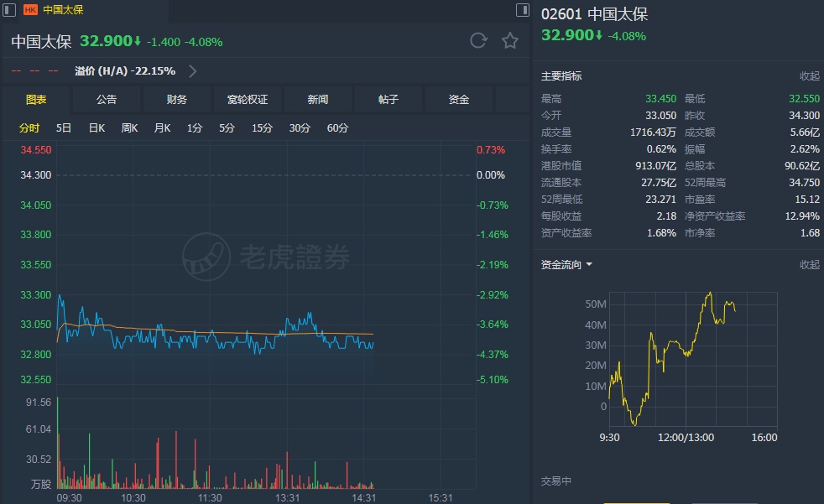Click the -1.400 price change value
This screenshot has width=824, height=504.
tap(164, 42)
